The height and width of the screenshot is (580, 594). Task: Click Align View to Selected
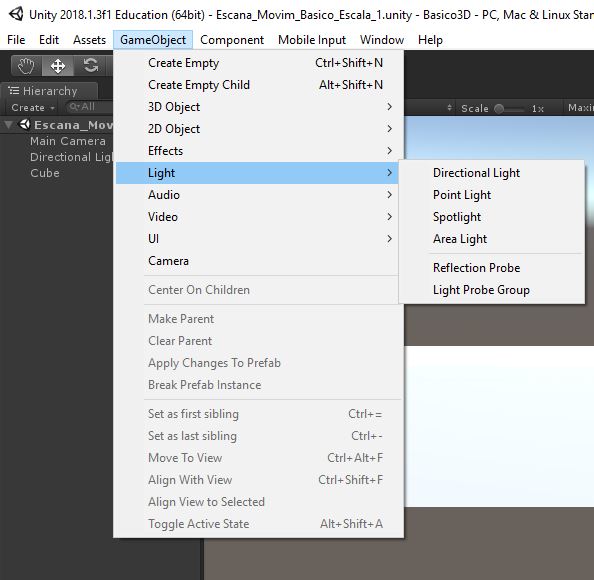pos(257,502)
